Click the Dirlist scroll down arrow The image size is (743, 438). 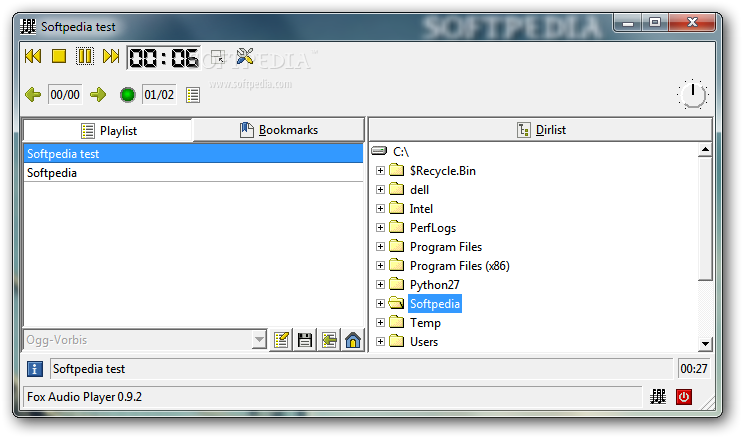pos(705,344)
